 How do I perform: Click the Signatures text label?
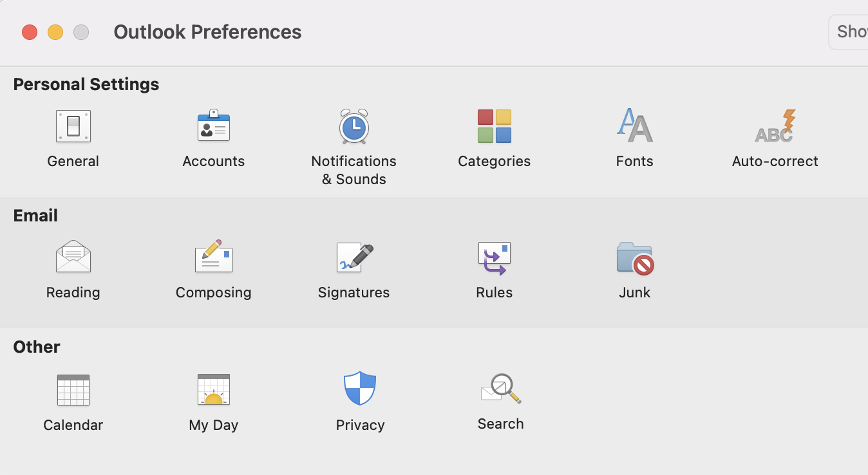coord(354,292)
